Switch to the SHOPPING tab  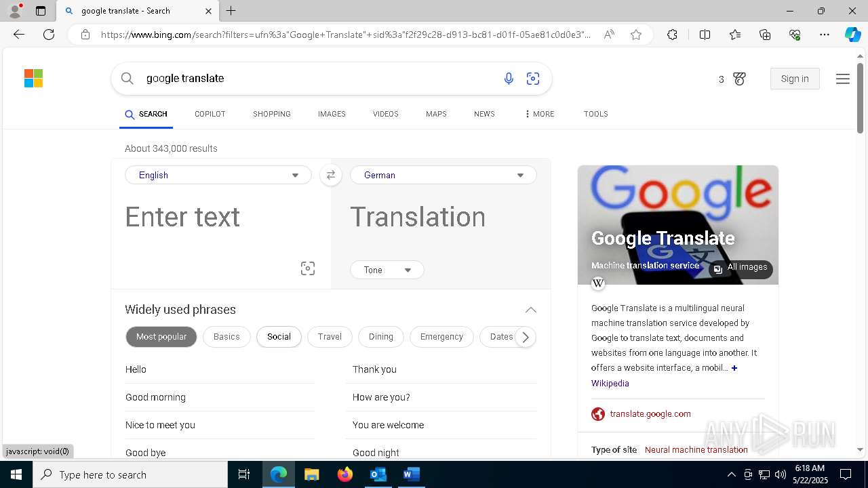tap(272, 114)
